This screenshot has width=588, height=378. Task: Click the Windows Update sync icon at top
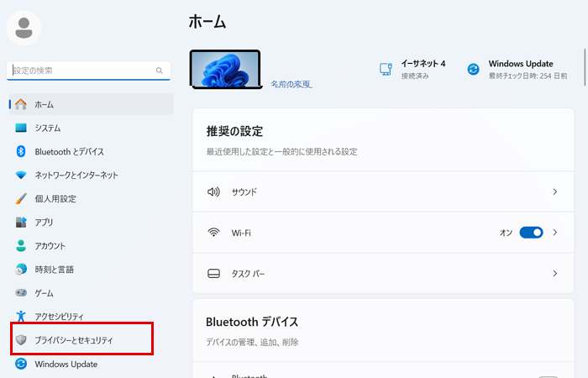[473, 69]
